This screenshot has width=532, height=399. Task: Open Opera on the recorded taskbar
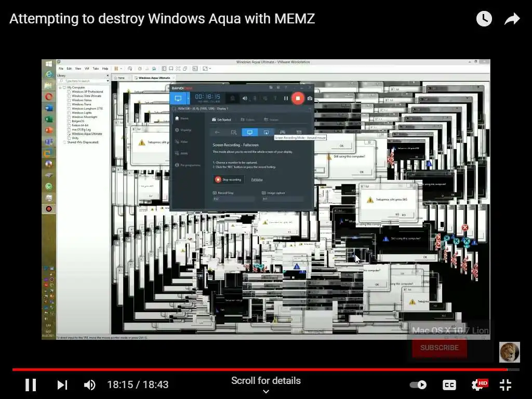(x=48, y=97)
